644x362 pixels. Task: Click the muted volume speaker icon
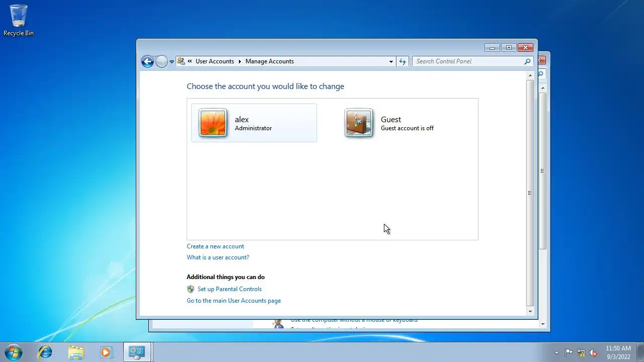[593, 352]
